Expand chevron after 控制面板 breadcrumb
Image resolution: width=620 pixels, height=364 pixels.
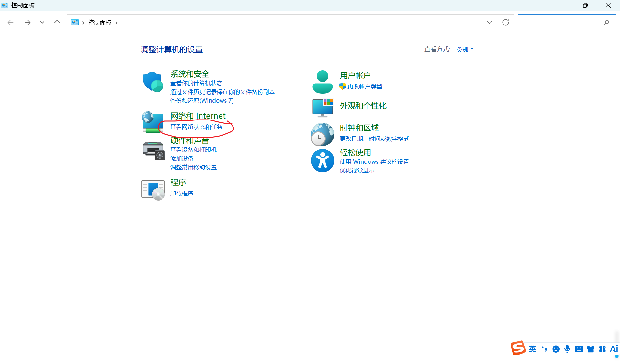click(117, 23)
